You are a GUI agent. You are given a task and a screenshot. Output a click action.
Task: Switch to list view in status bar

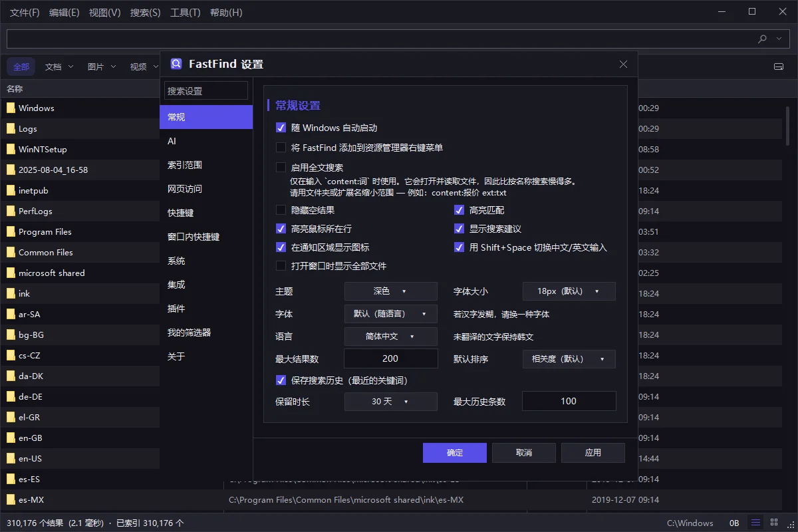(755, 523)
